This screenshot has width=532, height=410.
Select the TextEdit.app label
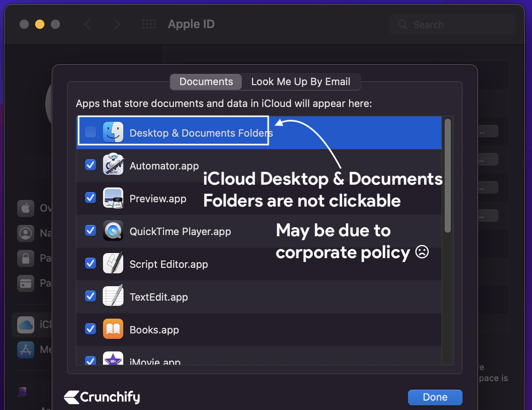pos(159,297)
